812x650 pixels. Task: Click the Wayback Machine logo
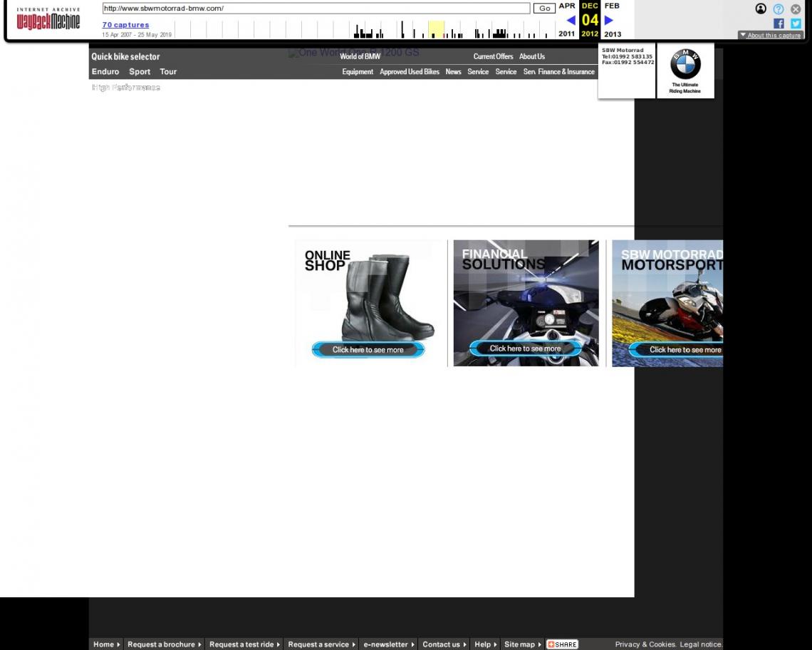click(48, 19)
